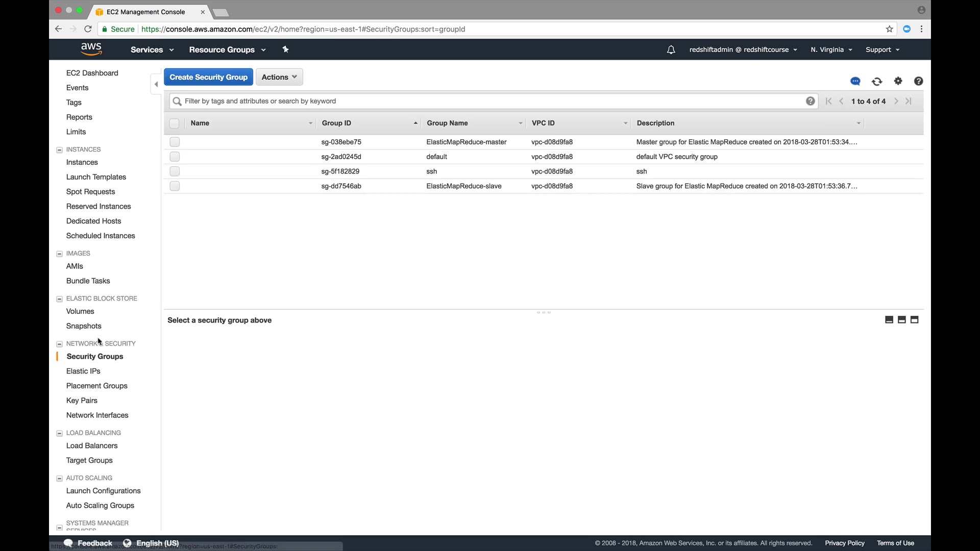This screenshot has height=551, width=980.
Task: Open the Services menu
Action: point(152,49)
